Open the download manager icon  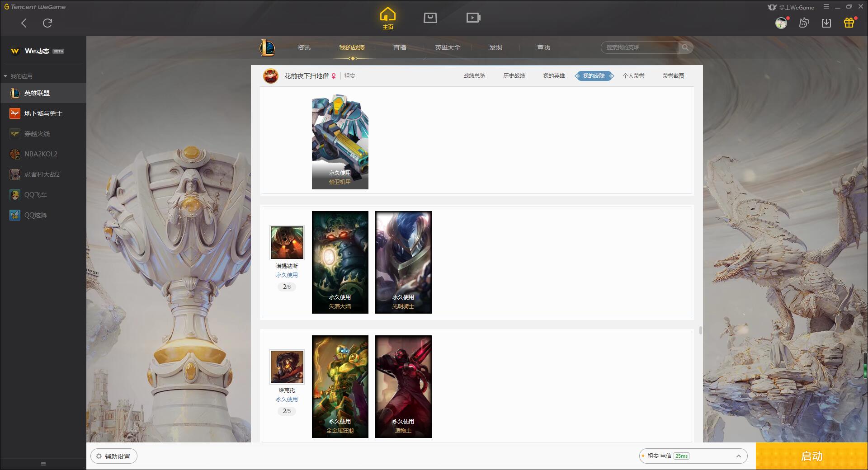coord(826,23)
